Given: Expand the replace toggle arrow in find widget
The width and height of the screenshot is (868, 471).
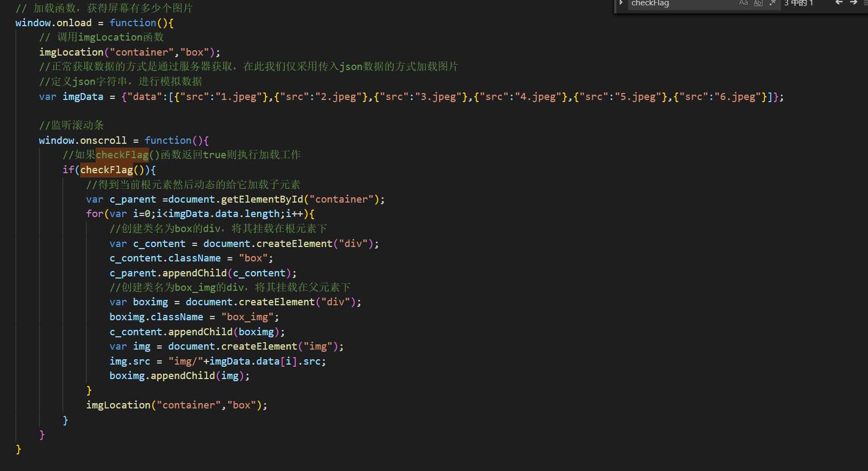Looking at the screenshot, I should pyautogui.click(x=621, y=3).
